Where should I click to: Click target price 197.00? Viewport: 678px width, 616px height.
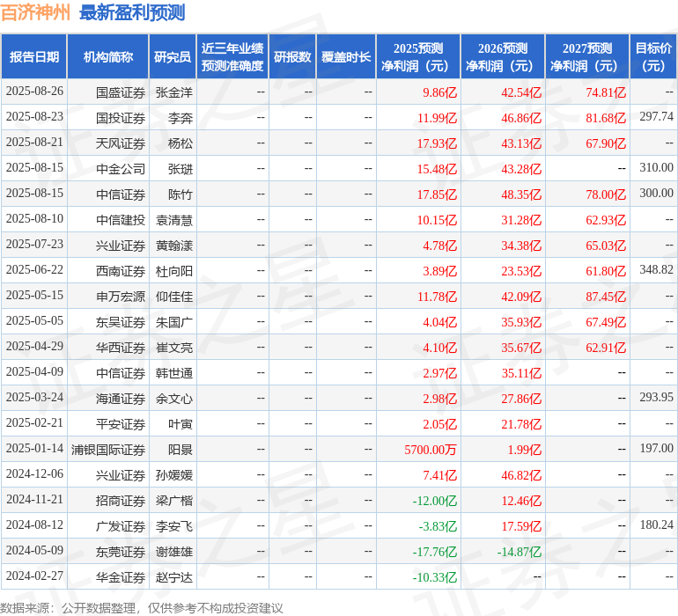(656, 448)
